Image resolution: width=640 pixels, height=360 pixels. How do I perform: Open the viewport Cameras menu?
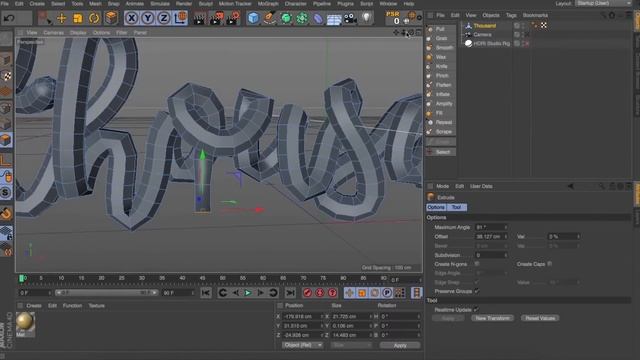[53, 33]
